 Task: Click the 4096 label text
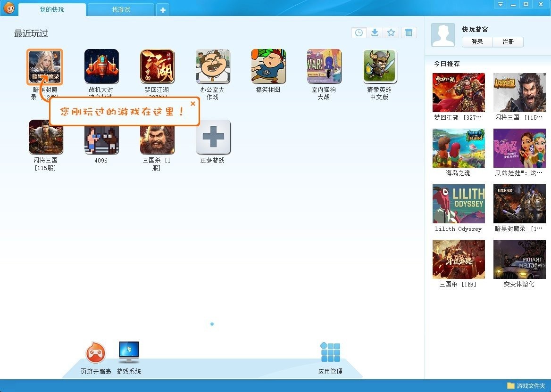coord(101,160)
